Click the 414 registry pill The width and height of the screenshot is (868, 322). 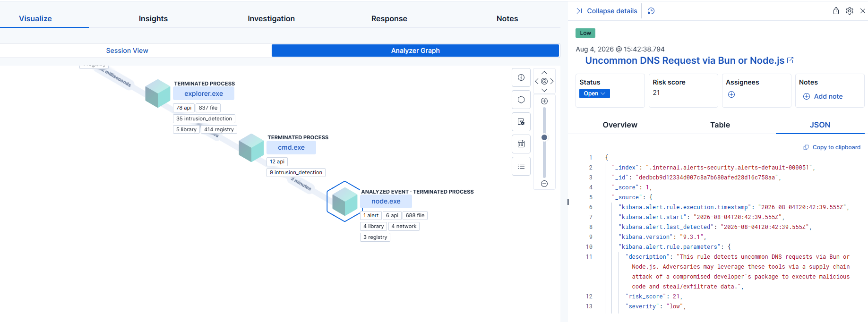219,129
